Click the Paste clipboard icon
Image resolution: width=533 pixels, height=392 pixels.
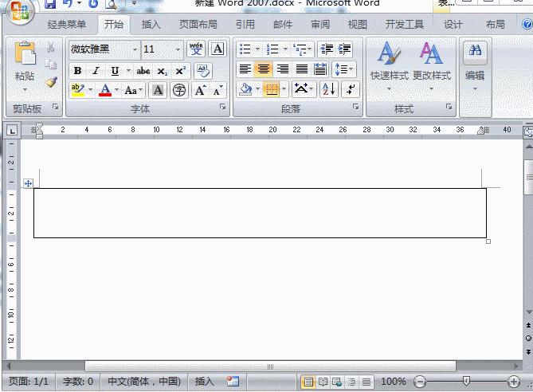click(25, 55)
